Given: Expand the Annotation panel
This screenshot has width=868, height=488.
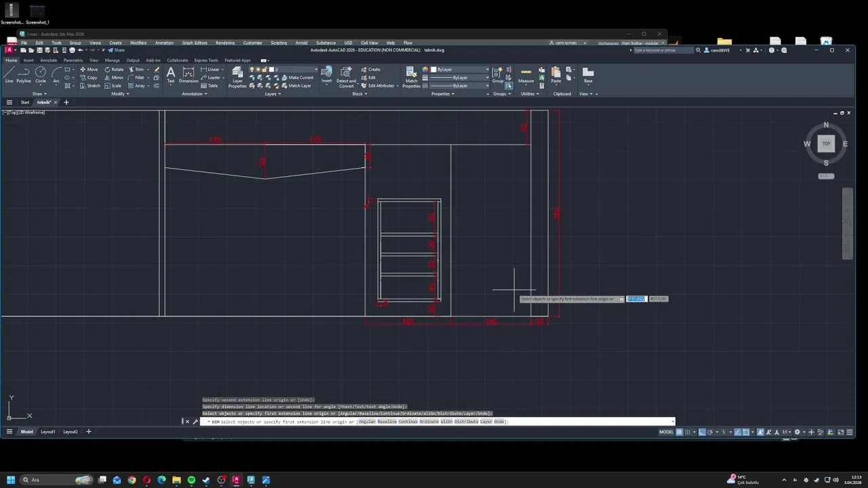Looking at the screenshot, I should coord(193,94).
